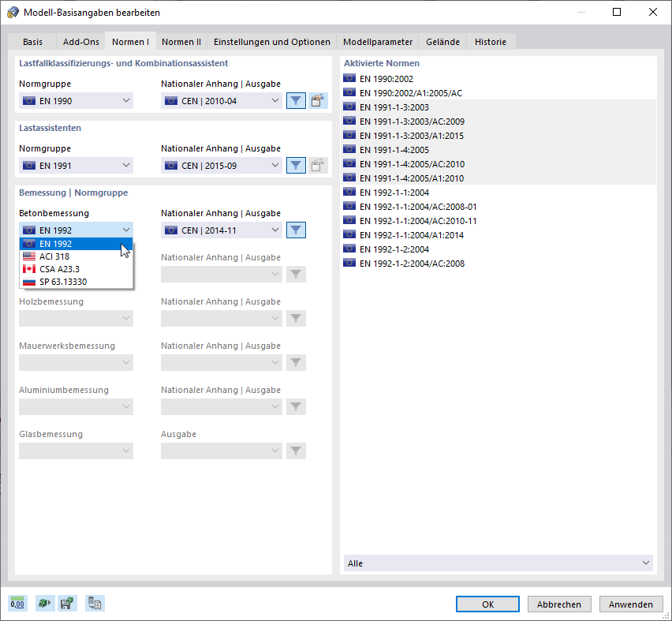Screen dimensions: 672x621
Task: Choose CSA A23.3 from the list
Action: [x=76, y=269]
